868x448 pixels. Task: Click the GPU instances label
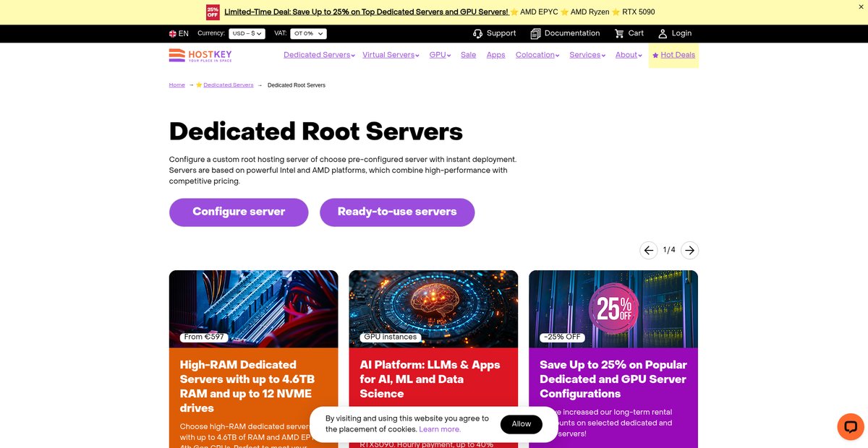[391, 337]
